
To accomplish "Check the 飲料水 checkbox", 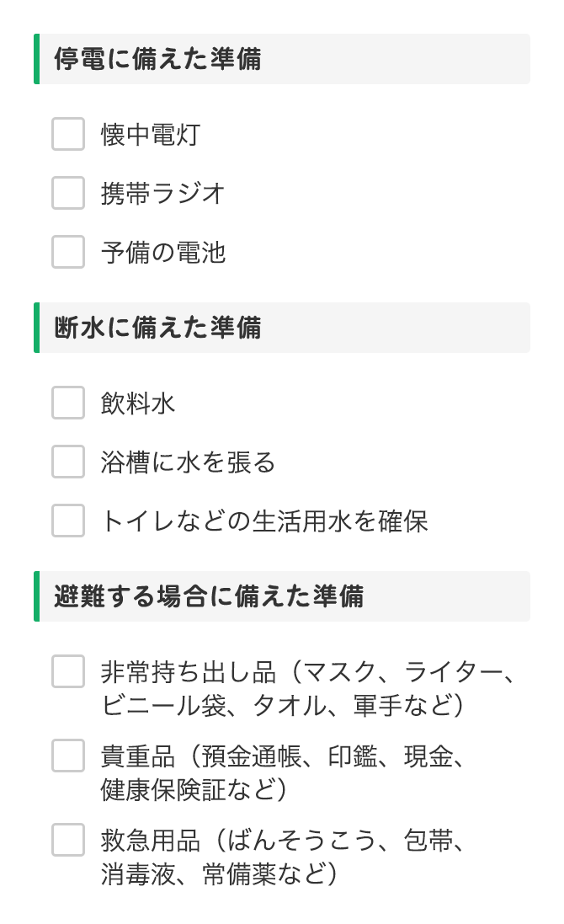I will [68, 403].
